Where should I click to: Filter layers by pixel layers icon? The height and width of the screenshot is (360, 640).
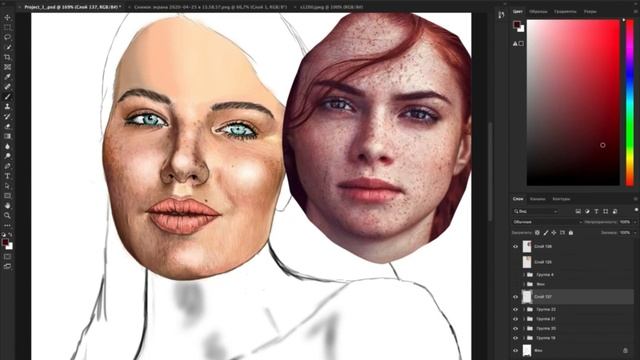[x=578, y=211]
